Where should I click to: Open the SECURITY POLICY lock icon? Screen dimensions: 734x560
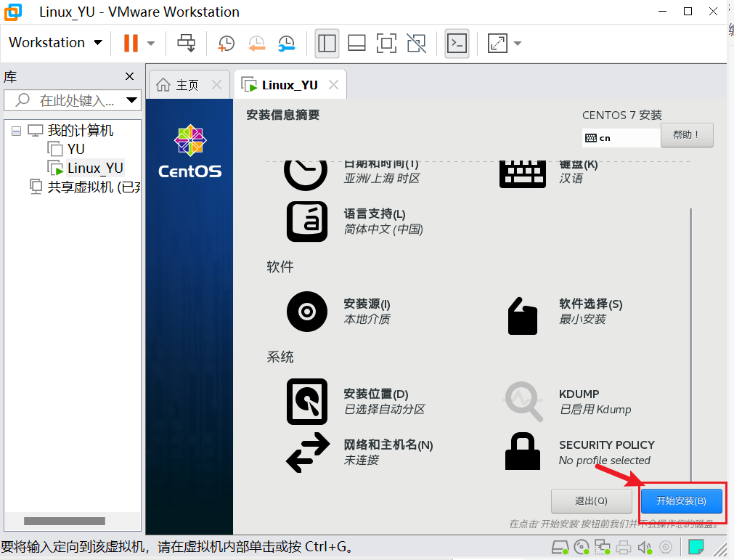[523, 451]
